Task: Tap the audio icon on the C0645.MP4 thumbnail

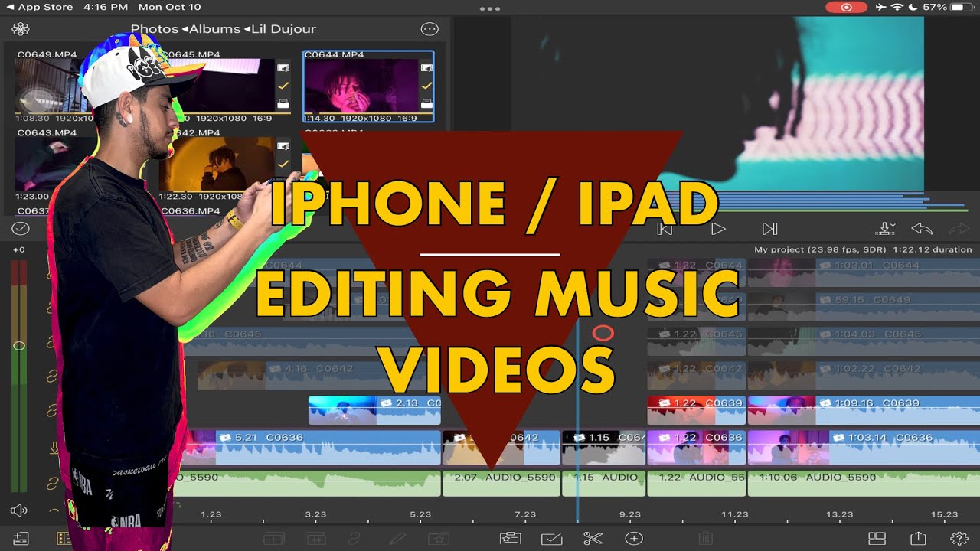Action: click(283, 68)
